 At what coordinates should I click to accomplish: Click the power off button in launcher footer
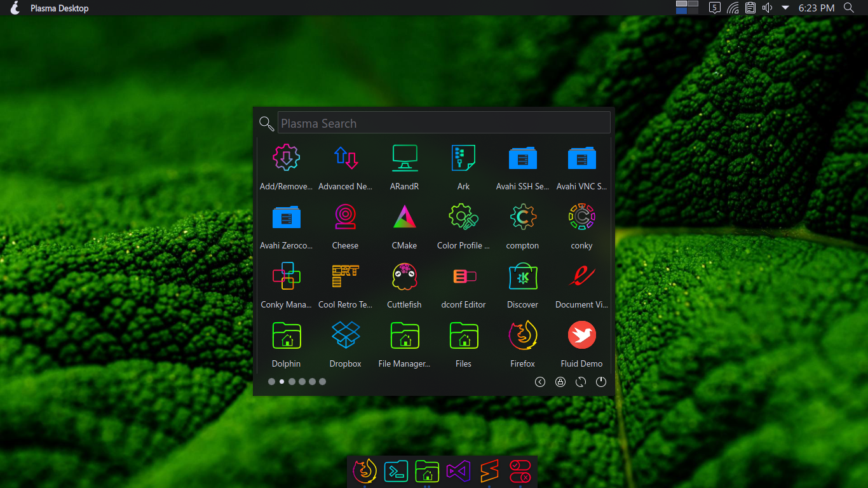click(601, 382)
